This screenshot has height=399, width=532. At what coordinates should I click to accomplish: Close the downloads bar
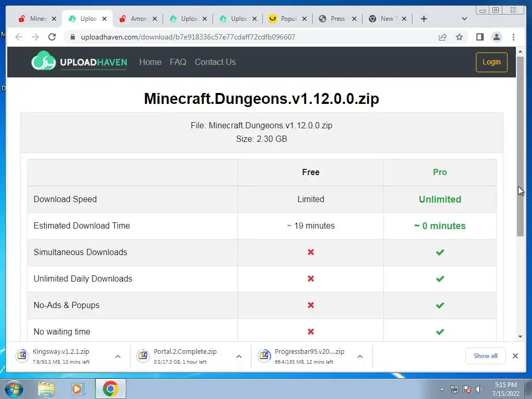515,356
